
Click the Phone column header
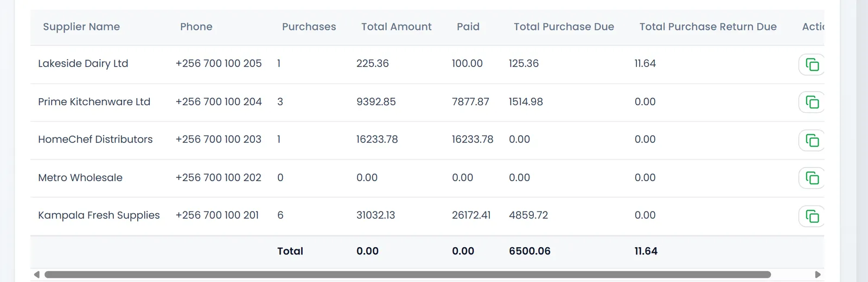click(x=196, y=27)
